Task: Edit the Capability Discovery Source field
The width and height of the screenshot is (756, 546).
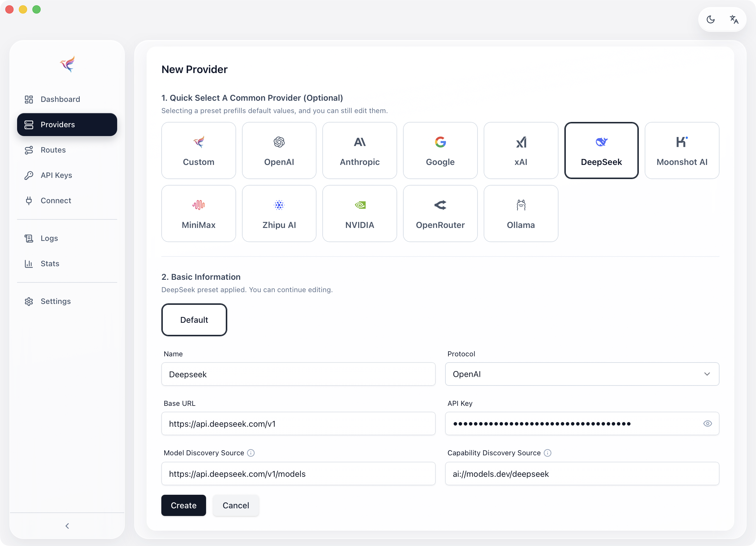Action: (582, 474)
